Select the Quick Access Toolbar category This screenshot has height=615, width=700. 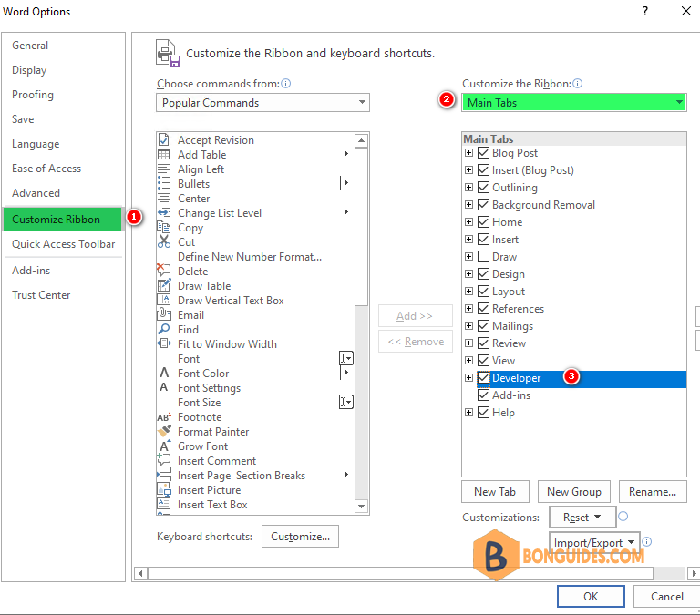(64, 243)
